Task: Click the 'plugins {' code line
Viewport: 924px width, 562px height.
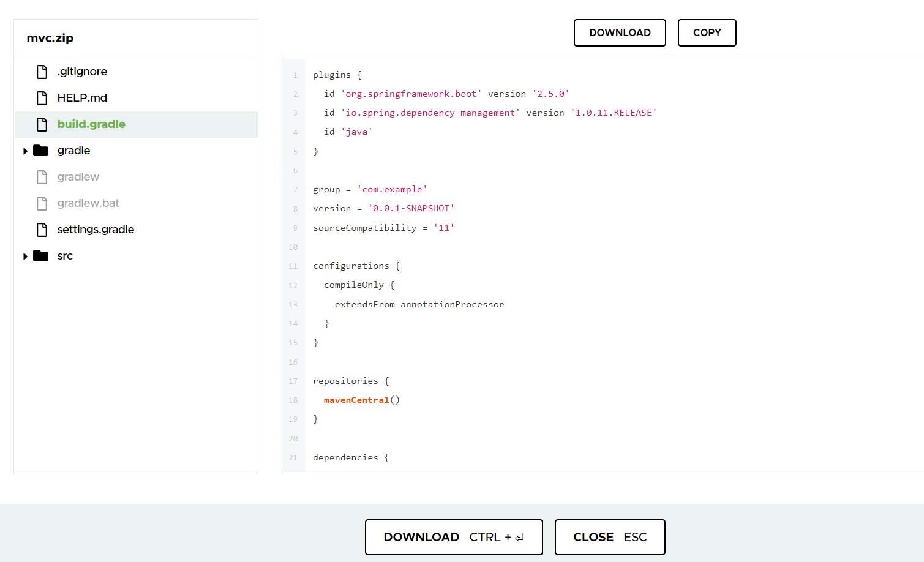Action: (x=337, y=75)
